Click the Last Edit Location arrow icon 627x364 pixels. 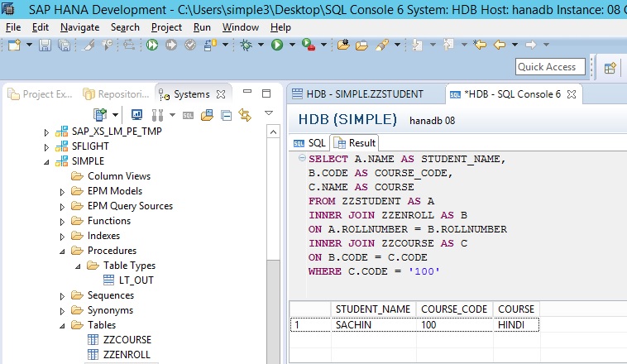(480, 45)
